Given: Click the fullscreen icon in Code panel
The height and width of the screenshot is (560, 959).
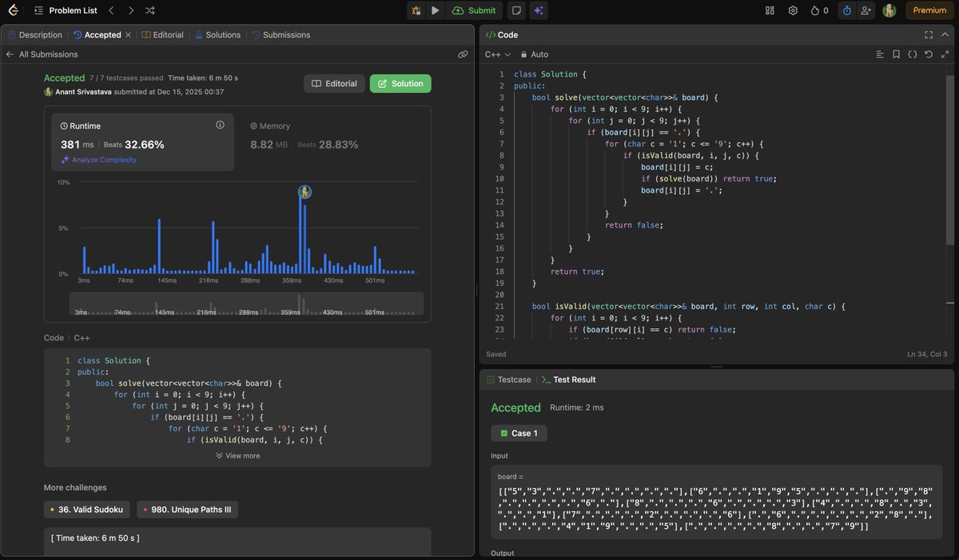Looking at the screenshot, I should [x=929, y=35].
